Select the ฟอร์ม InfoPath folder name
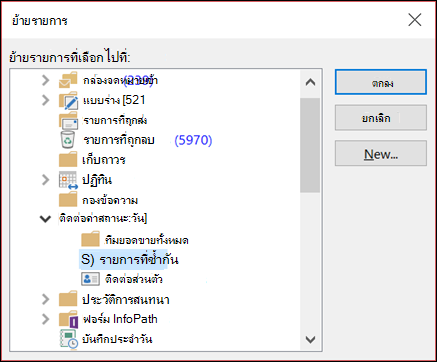The image size is (437, 362). [x=120, y=319]
